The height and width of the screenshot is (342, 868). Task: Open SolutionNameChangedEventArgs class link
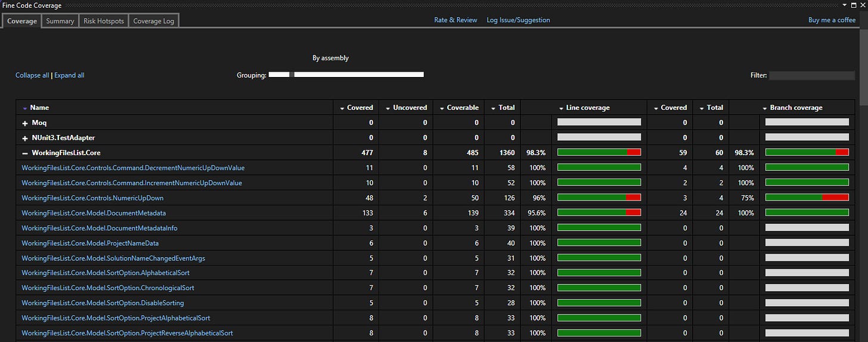113,258
